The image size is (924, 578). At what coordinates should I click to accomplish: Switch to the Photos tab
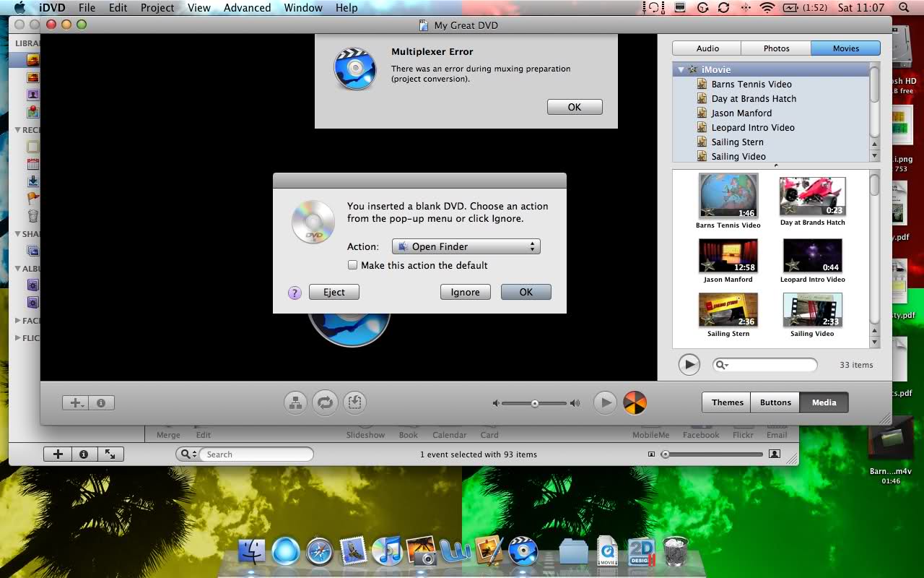776,48
